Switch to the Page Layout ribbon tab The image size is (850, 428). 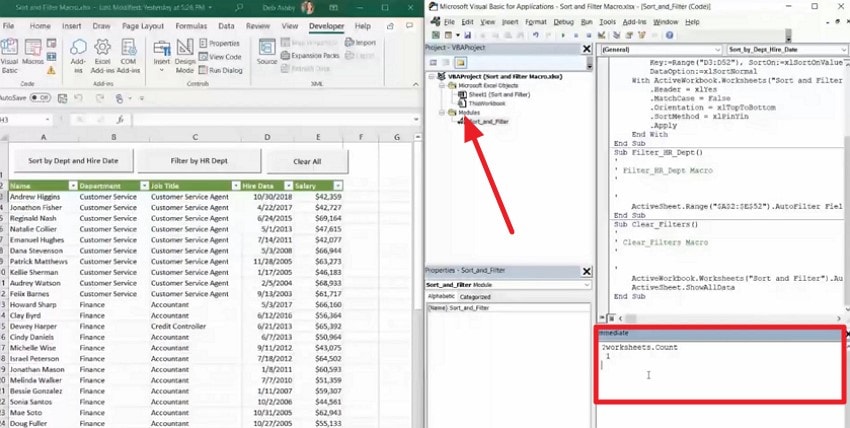(x=143, y=25)
